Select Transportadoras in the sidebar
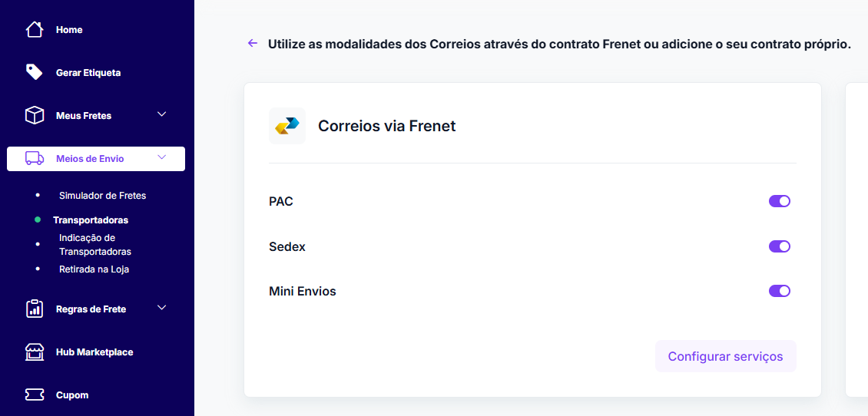Image resolution: width=868 pixels, height=416 pixels. (91, 220)
